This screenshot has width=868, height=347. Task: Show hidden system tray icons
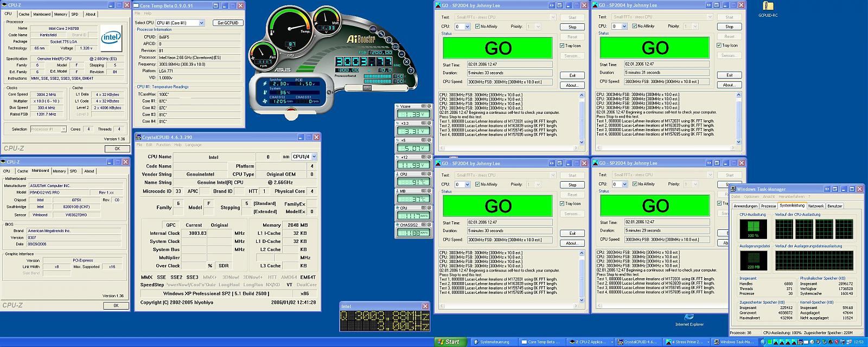pos(763,342)
